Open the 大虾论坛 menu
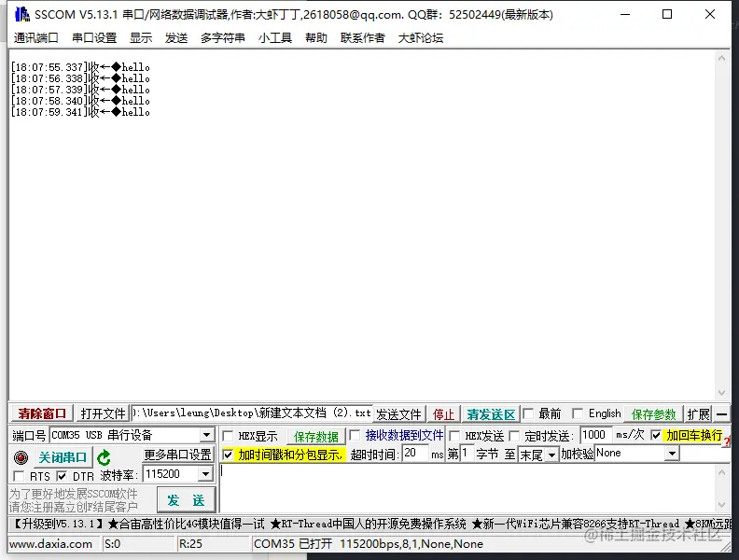739x560 pixels. tap(421, 37)
